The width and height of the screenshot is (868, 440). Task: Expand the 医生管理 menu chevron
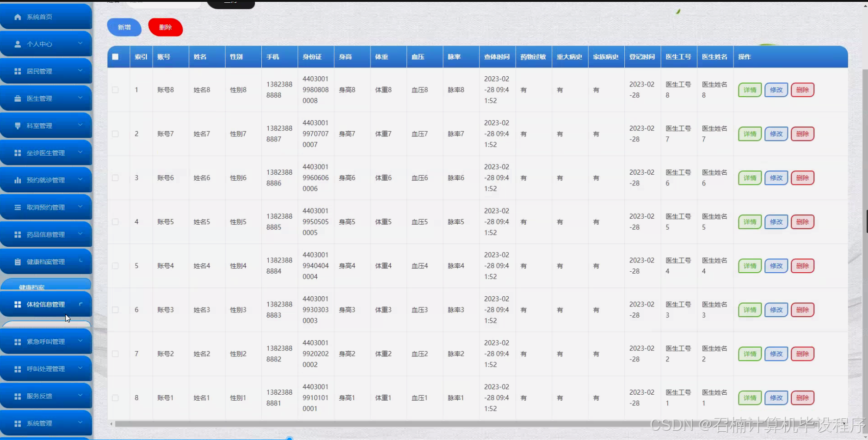click(x=80, y=98)
